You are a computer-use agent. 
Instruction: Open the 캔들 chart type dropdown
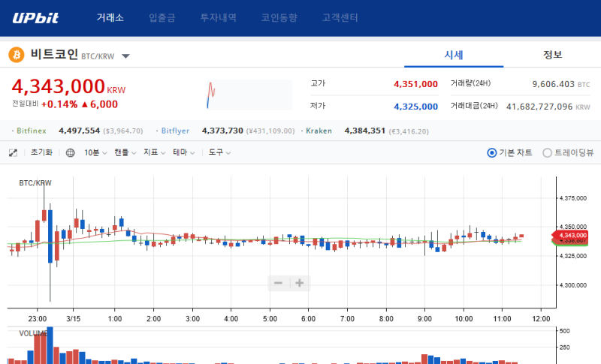pyautogui.click(x=125, y=152)
